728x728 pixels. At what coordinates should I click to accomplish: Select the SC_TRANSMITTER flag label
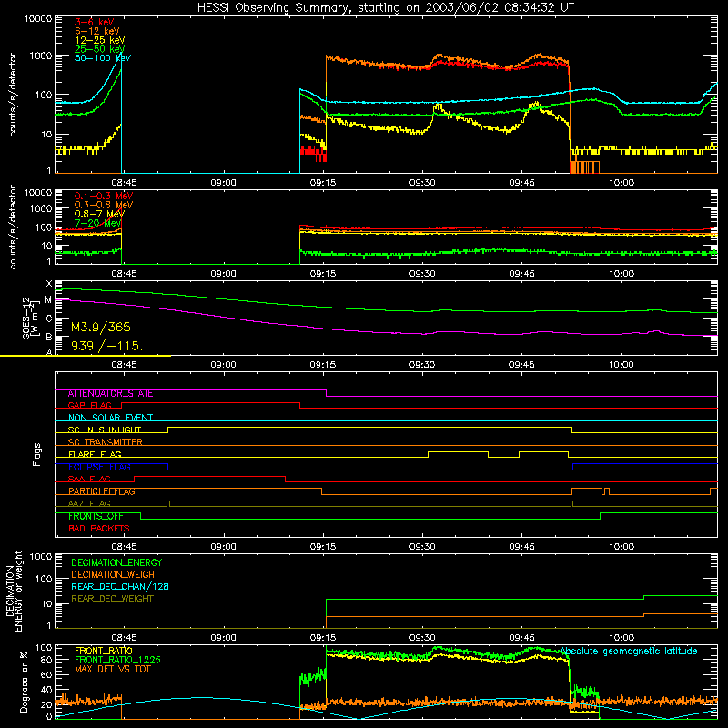pos(105,442)
